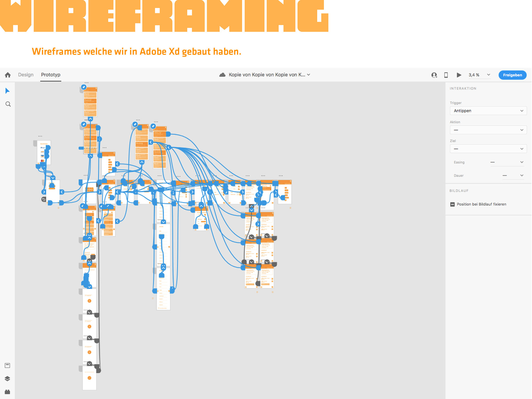Click the Freigeben button
The width and height of the screenshot is (532, 399).
512,75
